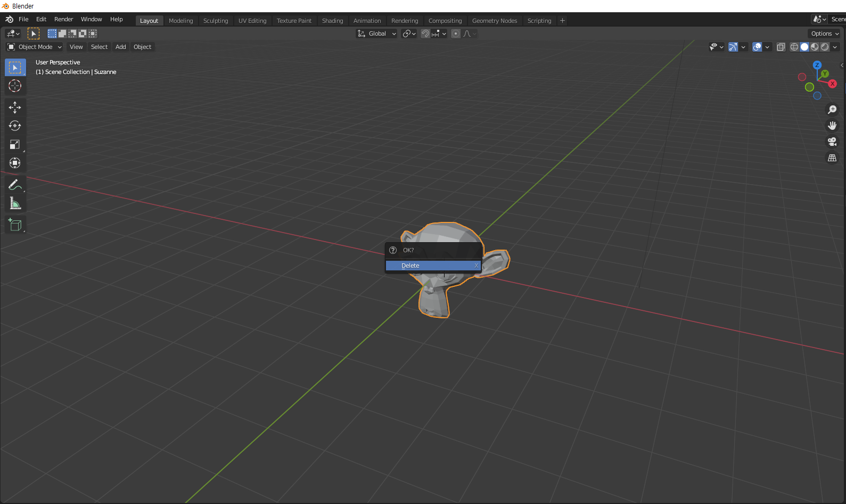Choose the Measure tool
Screen dimensions: 846x504
15,203
